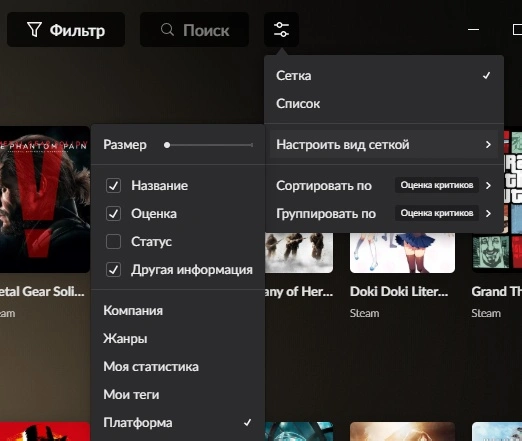The image size is (522, 441).
Task: Toggle the Оценка checkbox off
Action: tap(113, 214)
